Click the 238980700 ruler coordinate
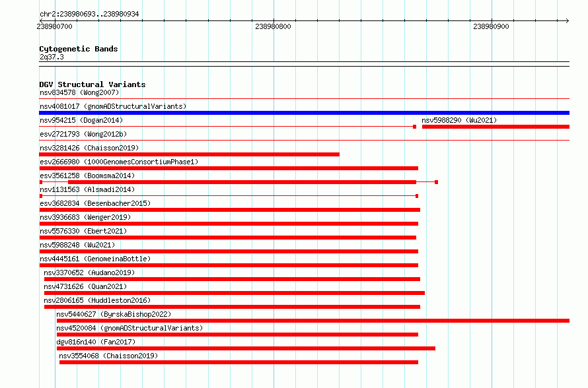 click(54, 26)
